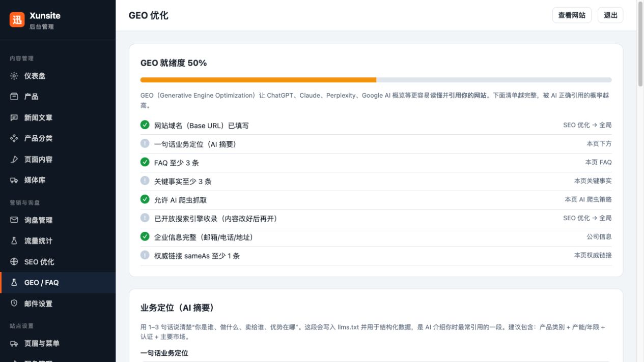Click the 媒体库 truck icon
This screenshot has width=644, height=362.
coord(14,180)
